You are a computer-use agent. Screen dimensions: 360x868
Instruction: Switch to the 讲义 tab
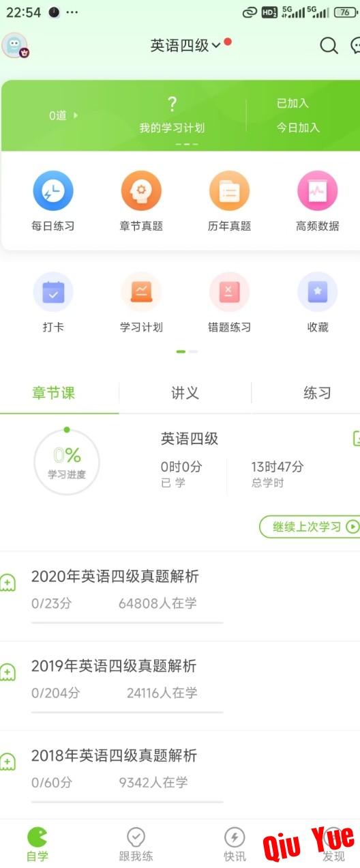[185, 393]
